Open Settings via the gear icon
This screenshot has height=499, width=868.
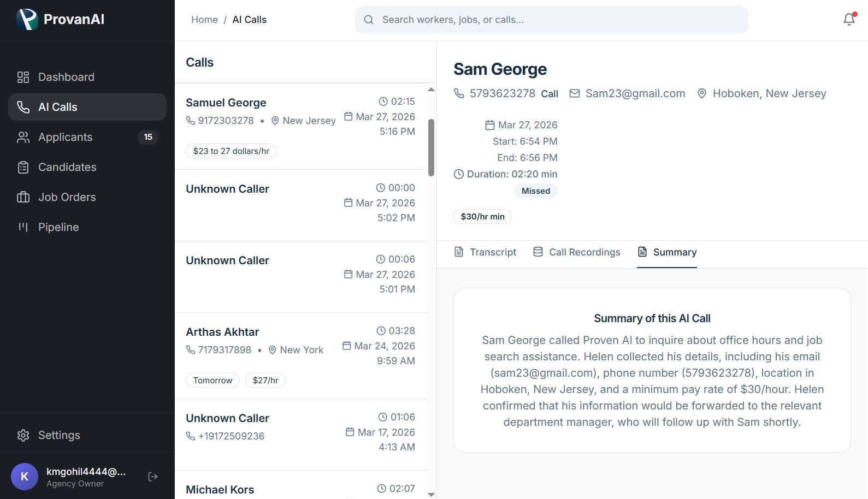pos(23,435)
